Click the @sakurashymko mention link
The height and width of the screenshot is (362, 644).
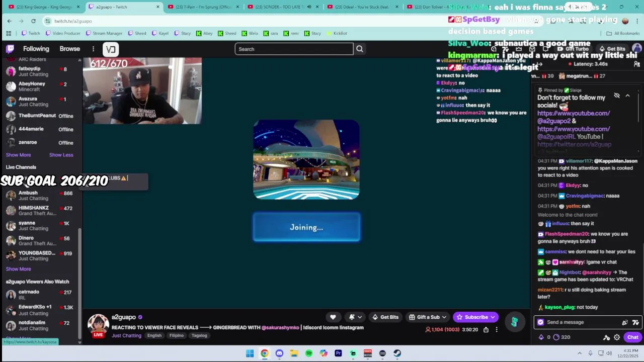point(280,327)
